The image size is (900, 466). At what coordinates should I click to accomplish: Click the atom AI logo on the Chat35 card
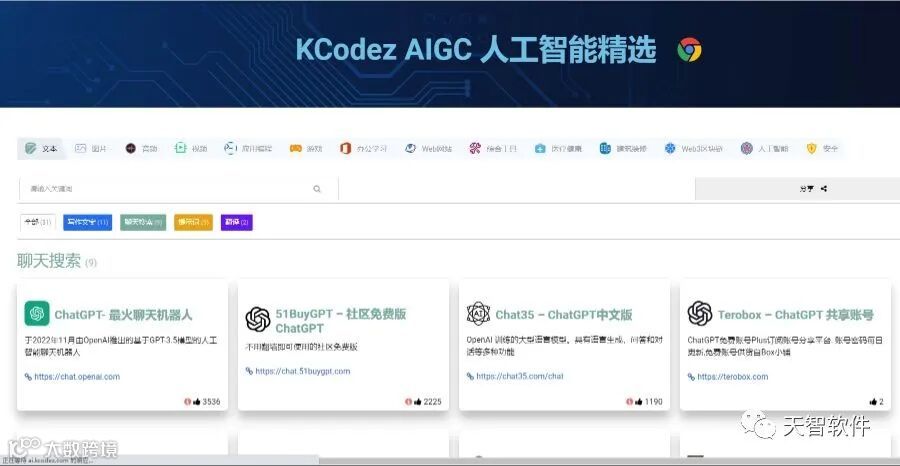tap(478, 313)
